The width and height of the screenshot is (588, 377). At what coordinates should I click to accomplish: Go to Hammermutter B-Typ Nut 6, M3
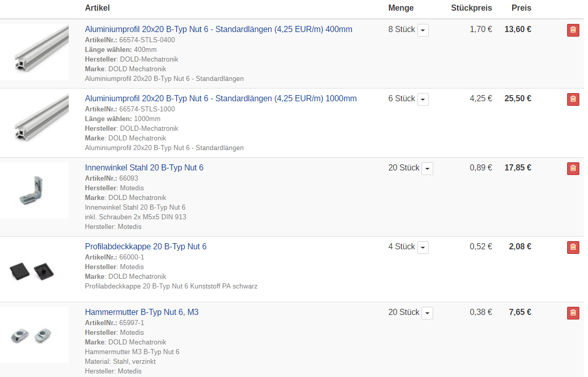(142, 312)
